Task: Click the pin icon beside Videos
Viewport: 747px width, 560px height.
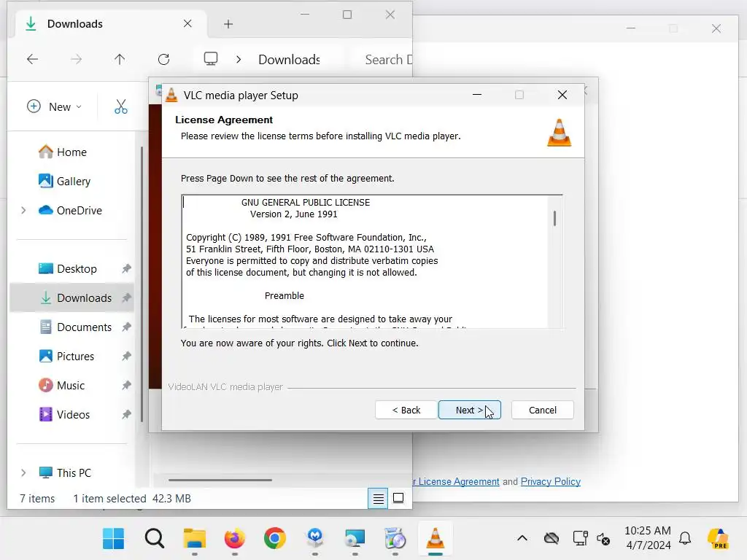Action: (x=126, y=415)
